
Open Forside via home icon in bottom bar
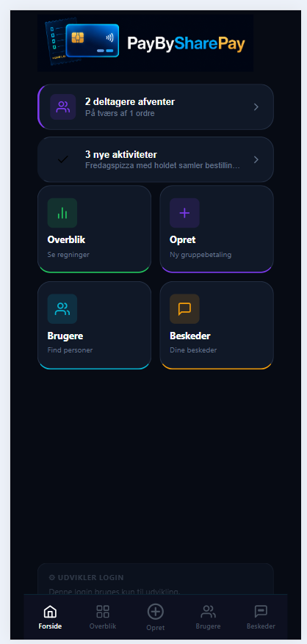point(50,612)
